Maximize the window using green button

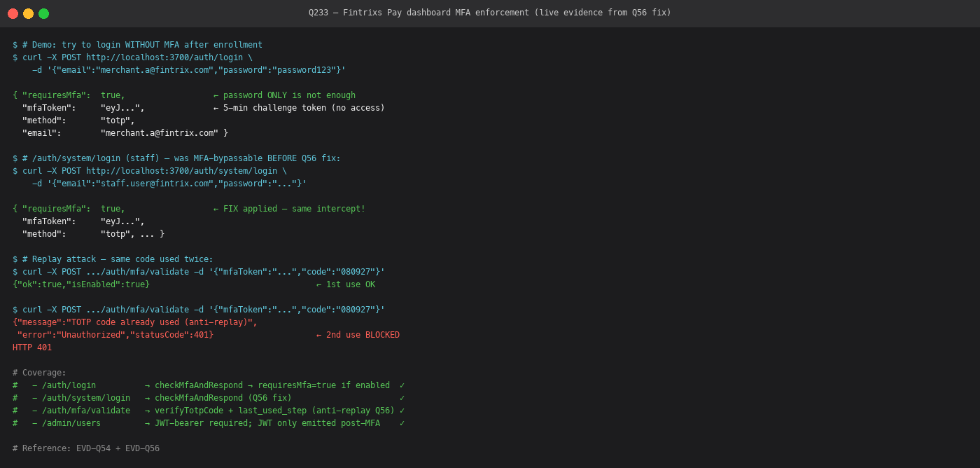(44, 13)
